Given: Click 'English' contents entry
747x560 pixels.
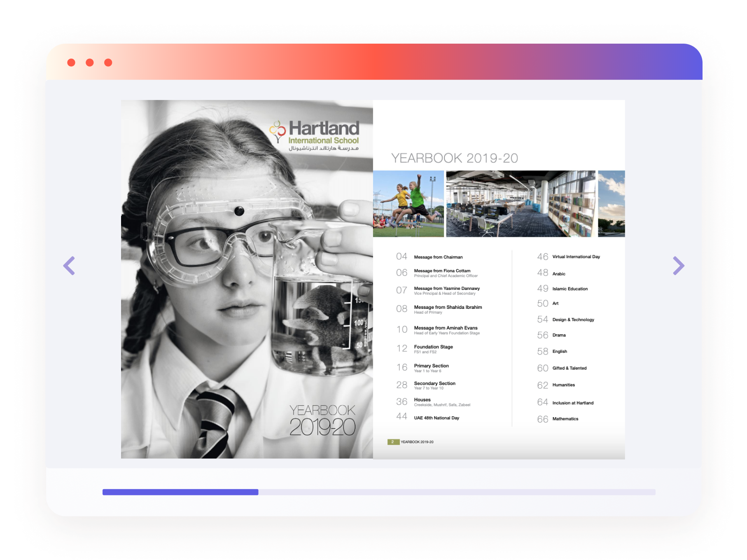Looking at the screenshot, I should [560, 351].
